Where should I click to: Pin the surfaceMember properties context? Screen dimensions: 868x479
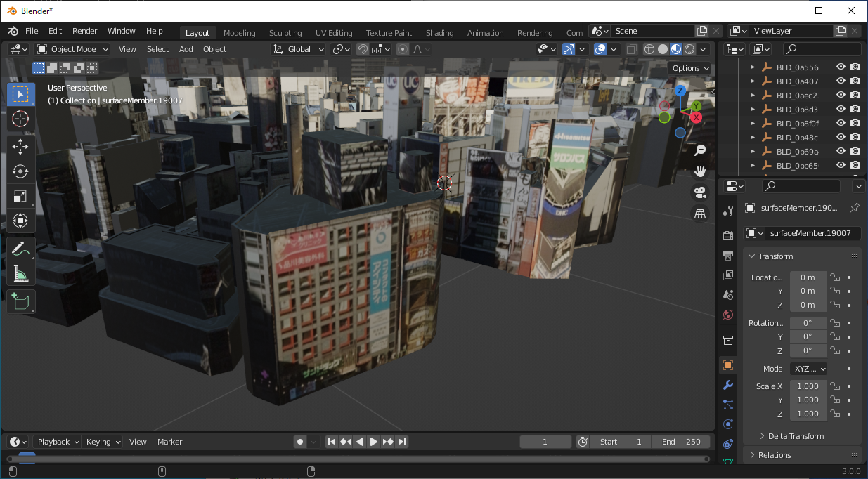click(855, 208)
